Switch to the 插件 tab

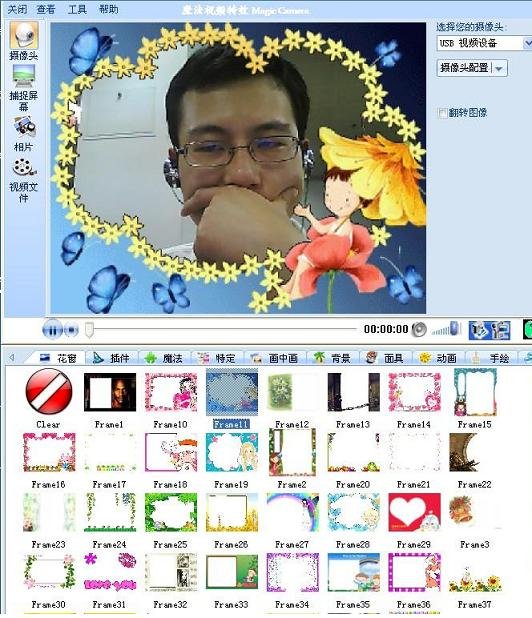(111, 358)
